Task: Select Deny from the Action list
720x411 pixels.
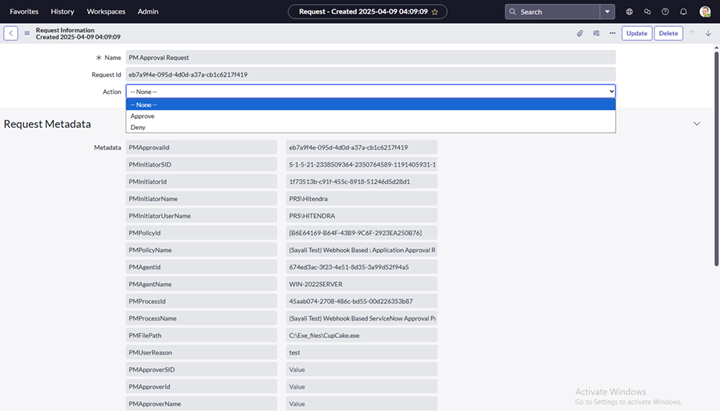Action: [x=138, y=127]
